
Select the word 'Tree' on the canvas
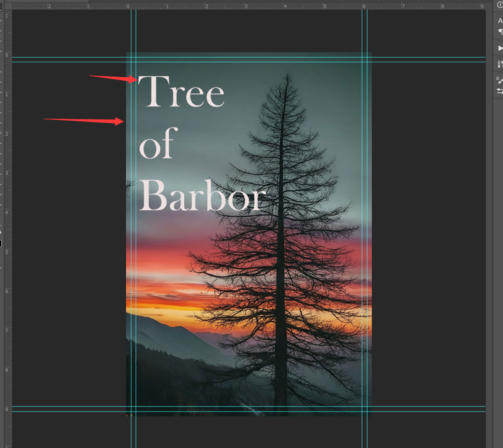click(x=181, y=92)
